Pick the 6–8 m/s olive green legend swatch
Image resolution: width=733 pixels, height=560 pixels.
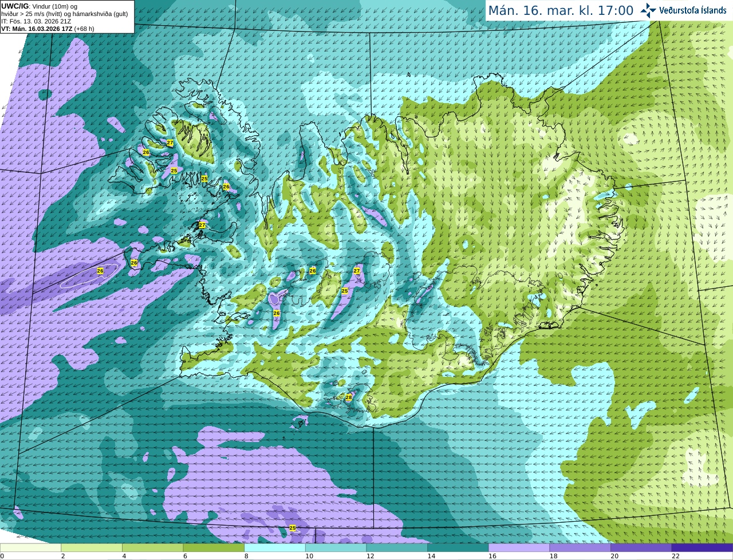coord(214,547)
